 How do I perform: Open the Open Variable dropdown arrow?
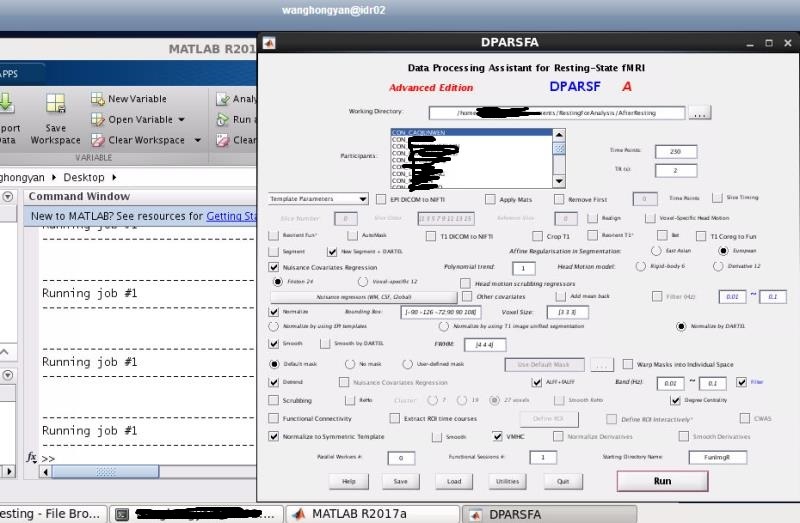coord(181,119)
